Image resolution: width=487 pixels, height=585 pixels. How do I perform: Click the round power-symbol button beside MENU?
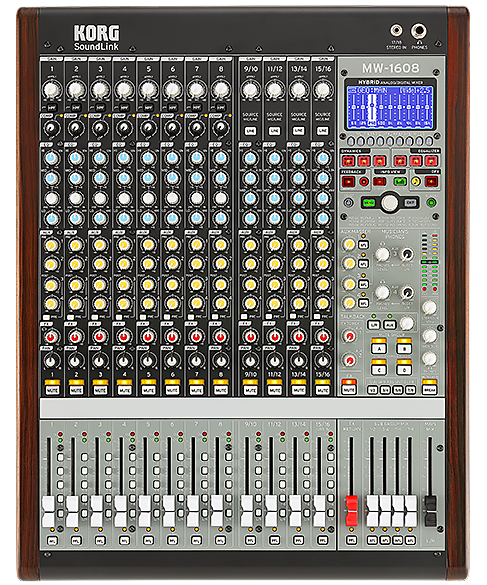pos(349,203)
